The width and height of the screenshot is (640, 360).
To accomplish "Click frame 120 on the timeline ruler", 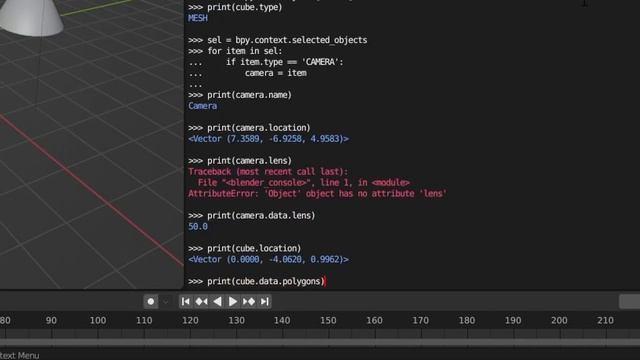I will click(190, 320).
